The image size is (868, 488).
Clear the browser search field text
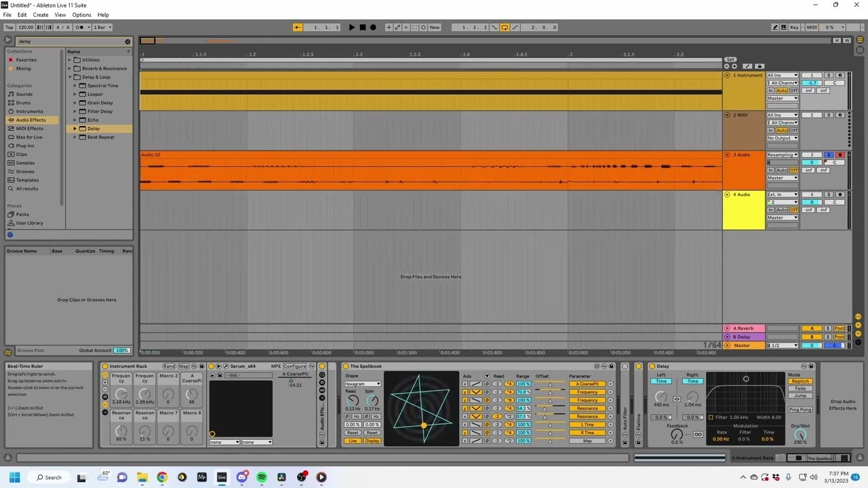click(127, 41)
